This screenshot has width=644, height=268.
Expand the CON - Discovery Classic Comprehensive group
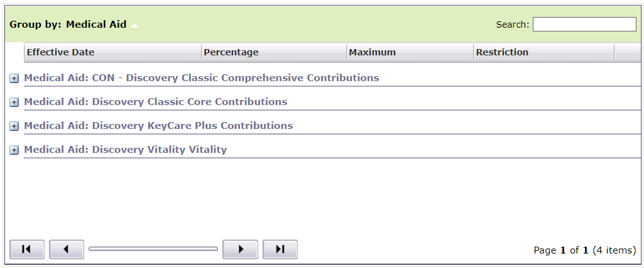(x=14, y=79)
